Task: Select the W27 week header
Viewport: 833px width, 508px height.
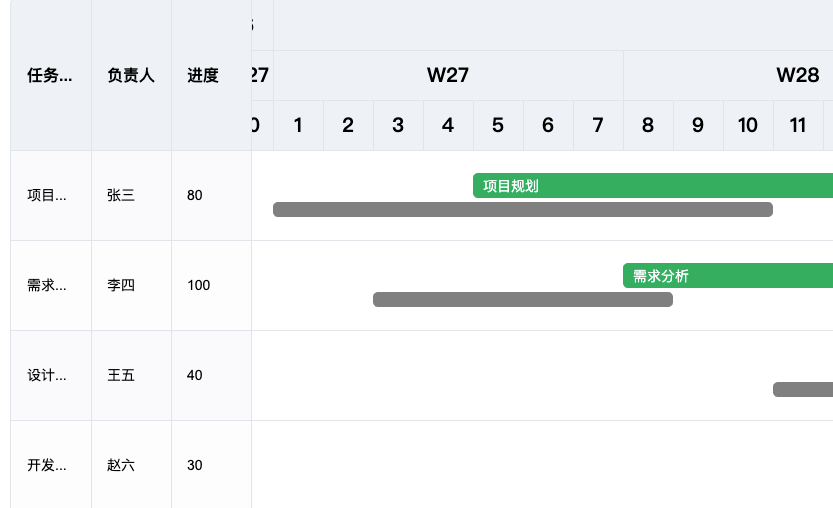Action: [x=448, y=75]
